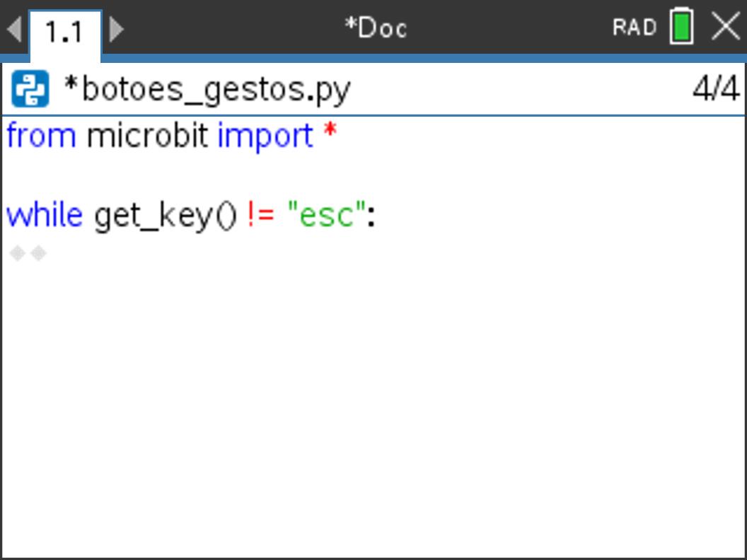Click the 4/4 line counter
The image size is (747, 560).
point(714,91)
